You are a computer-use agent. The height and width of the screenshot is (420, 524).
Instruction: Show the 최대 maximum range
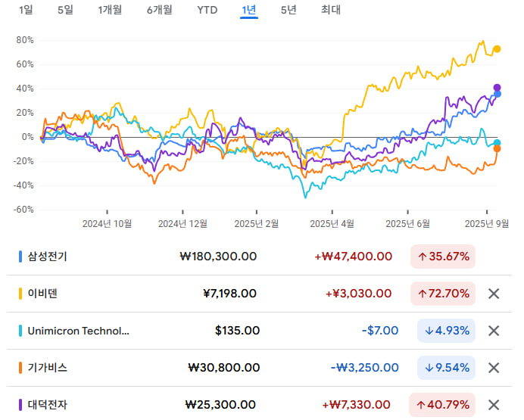click(x=330, y=10)
